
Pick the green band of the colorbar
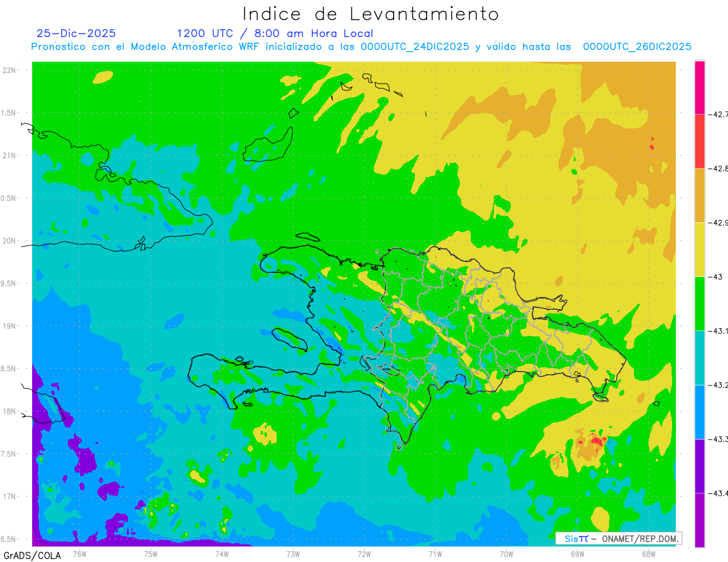(699, 303)
